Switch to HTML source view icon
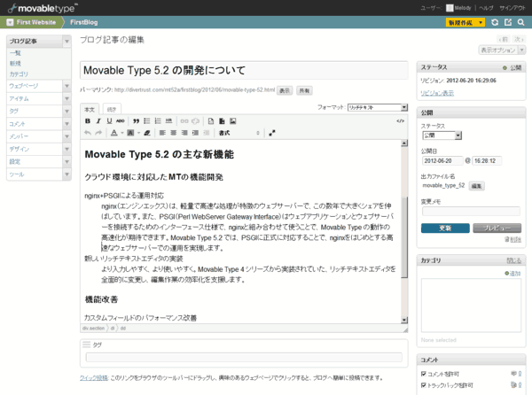 point(400,120)
